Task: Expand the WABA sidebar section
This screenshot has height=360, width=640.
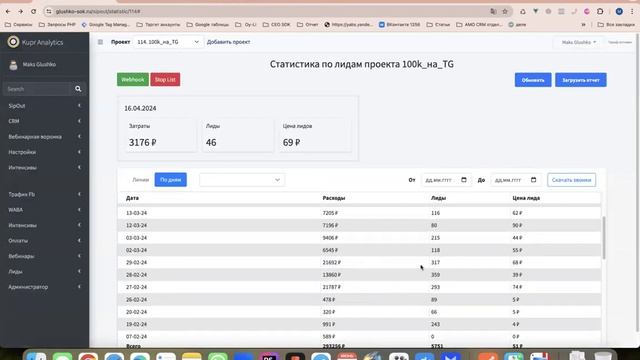Action: pyautogui.click(x=44, y=209)
